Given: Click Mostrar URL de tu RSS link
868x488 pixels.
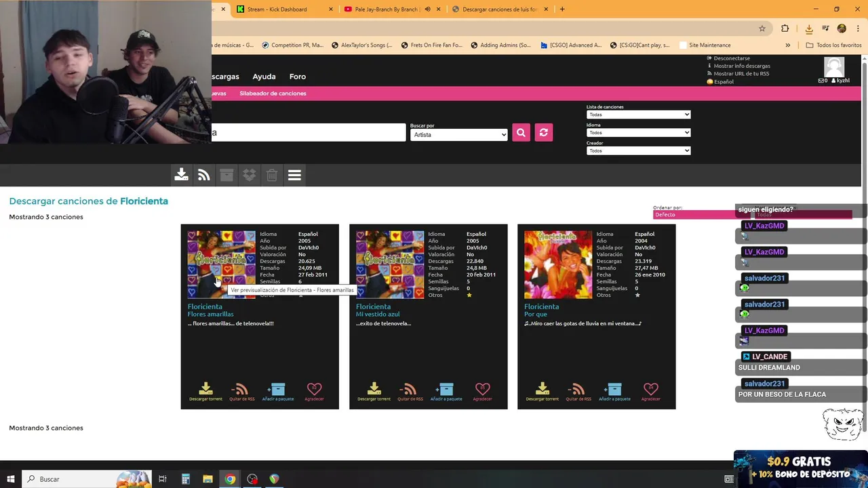Looking at the screenshot, I should coord(741,73).
